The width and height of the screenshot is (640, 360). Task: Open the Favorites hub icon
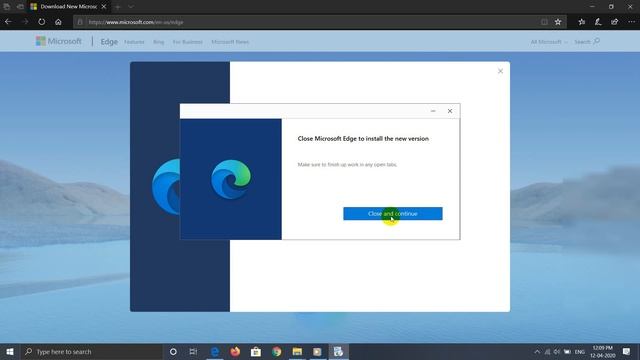pos(582,22)
